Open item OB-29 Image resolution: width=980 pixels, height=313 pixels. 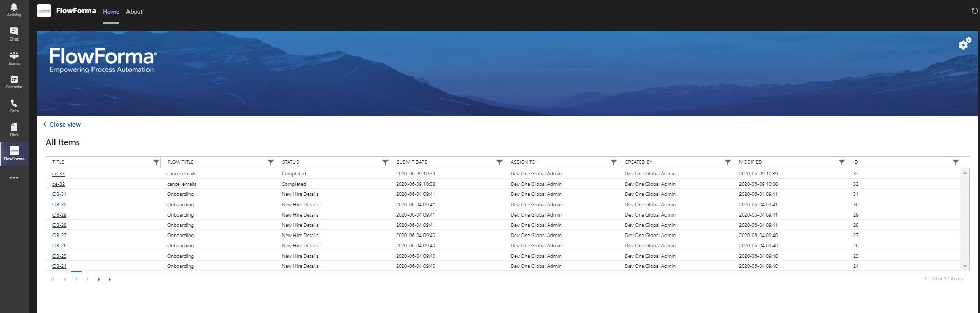[x=59, y=215]
